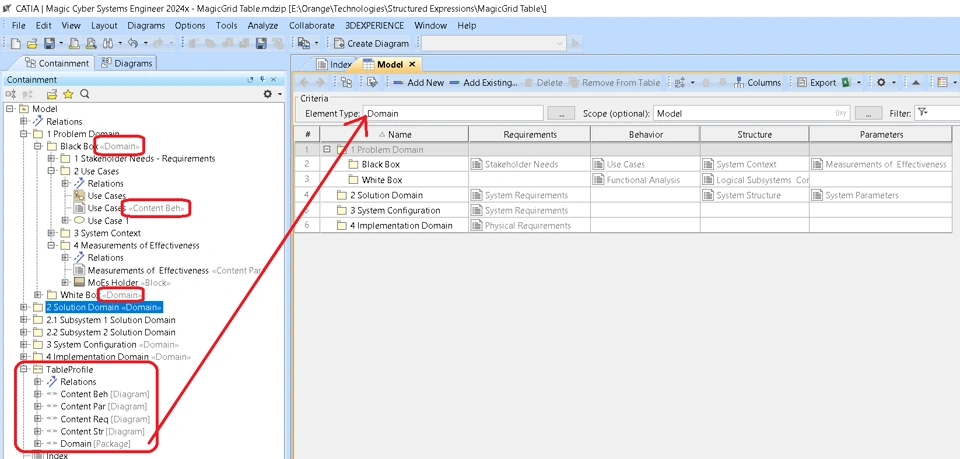The image size is (960, 459).
Task: Click open-in-new-tree folder icon in Containment
Action: 51,94
